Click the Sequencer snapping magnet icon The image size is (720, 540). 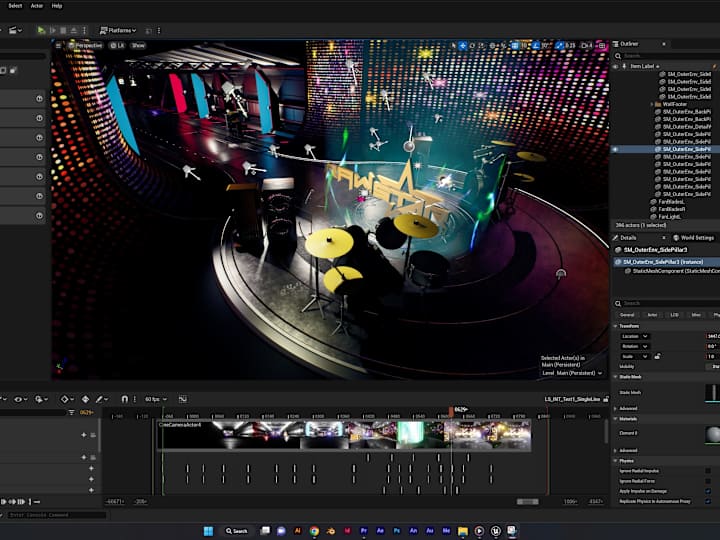point(124,399)
